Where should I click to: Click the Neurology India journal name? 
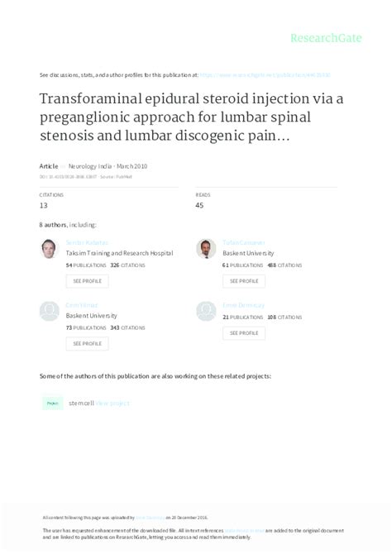[x=90, y=166]
